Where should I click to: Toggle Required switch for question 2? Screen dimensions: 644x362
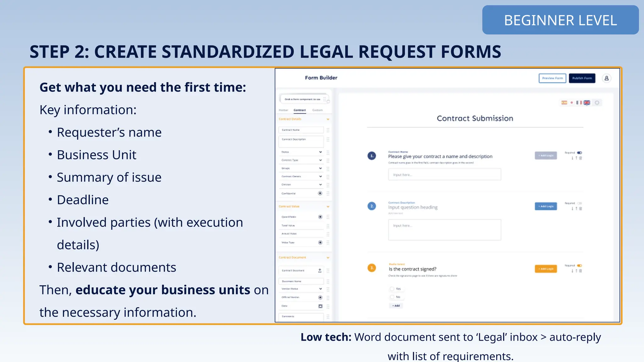[x=579, y=203]
